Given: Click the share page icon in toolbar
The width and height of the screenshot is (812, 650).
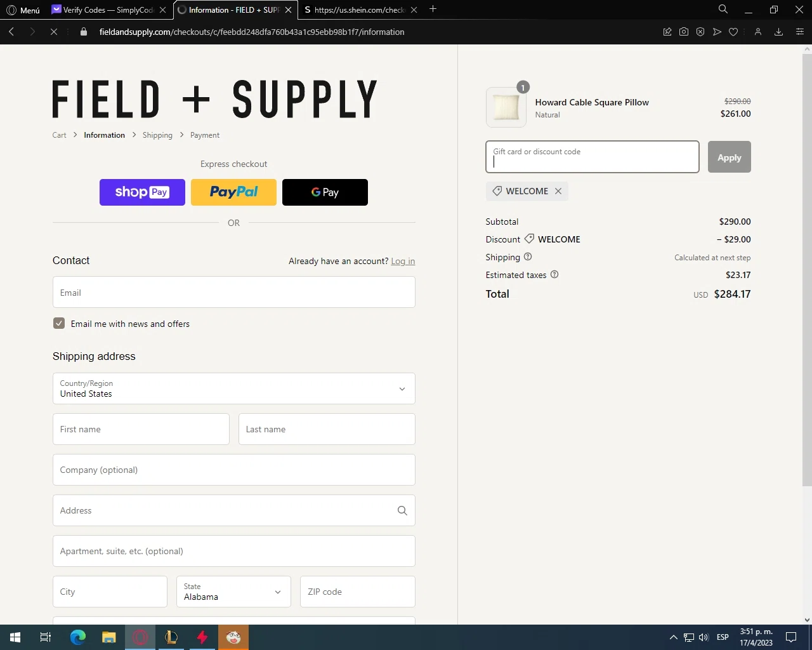Looking at the screenshot, I should 667,32.
